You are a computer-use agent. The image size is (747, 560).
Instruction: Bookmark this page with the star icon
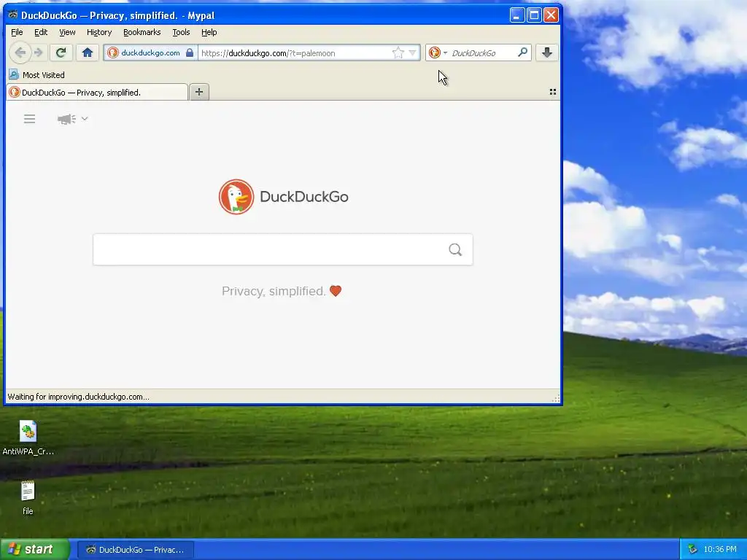(x=398, y=52)
